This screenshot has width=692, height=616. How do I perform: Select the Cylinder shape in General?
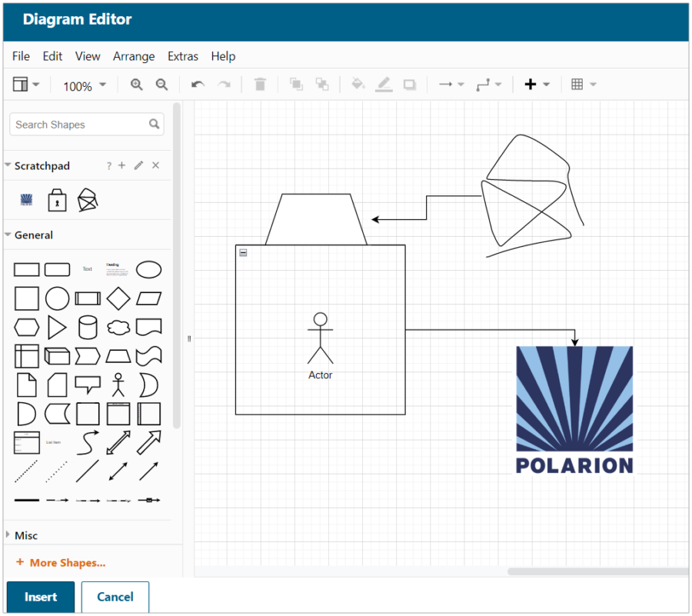point(88,326)
